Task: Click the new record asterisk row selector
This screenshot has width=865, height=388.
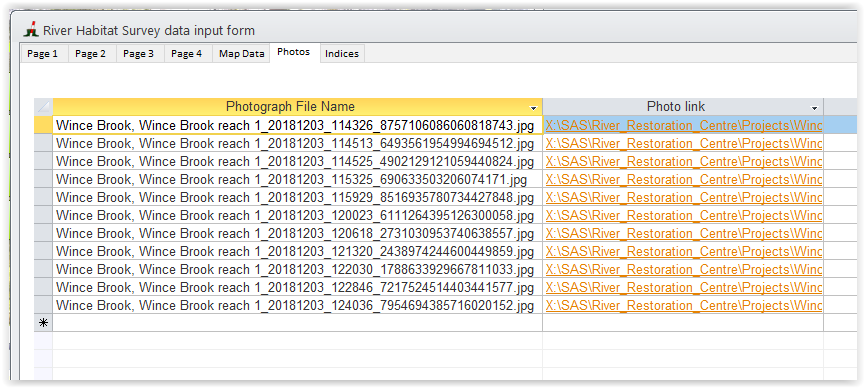Action: coord(44,323)
